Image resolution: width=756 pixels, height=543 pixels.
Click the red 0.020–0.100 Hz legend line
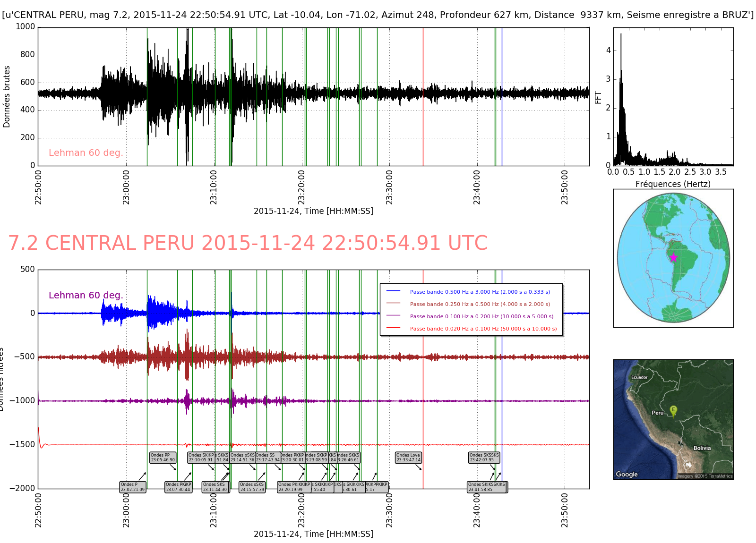(393, 328)
